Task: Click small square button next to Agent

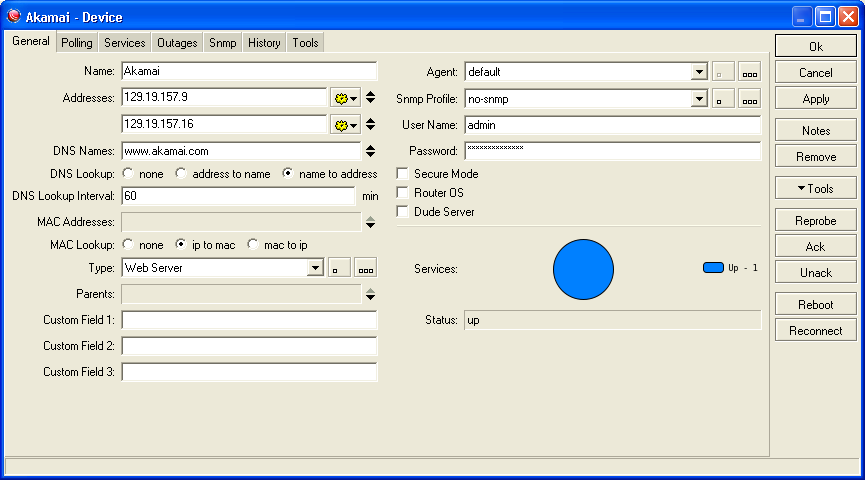Action: (x=723, y=72)
